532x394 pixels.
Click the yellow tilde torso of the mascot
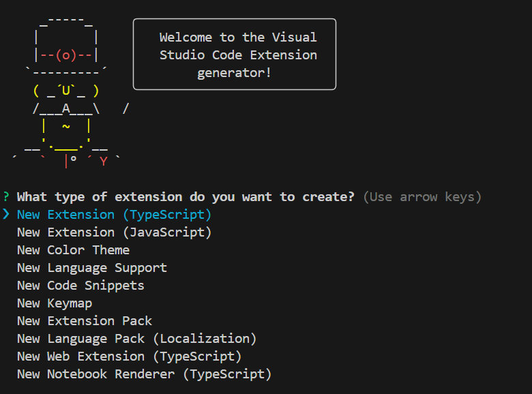coord(66,127)
